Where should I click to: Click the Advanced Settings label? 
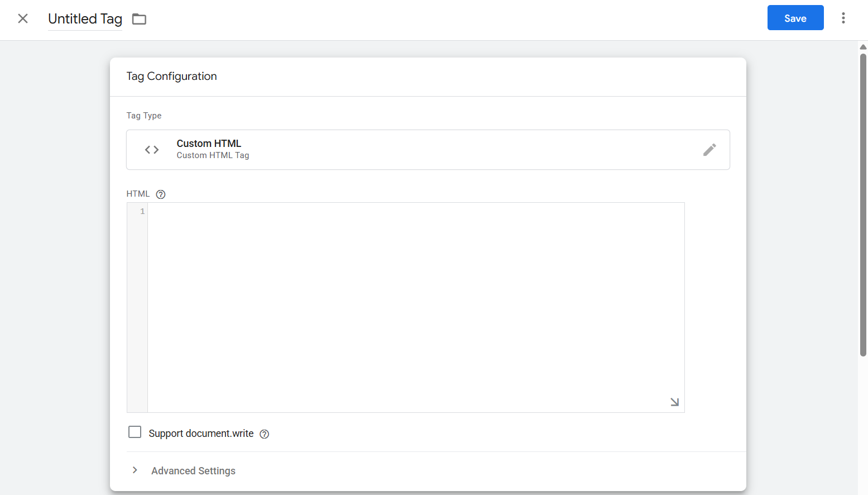[193, 471]
